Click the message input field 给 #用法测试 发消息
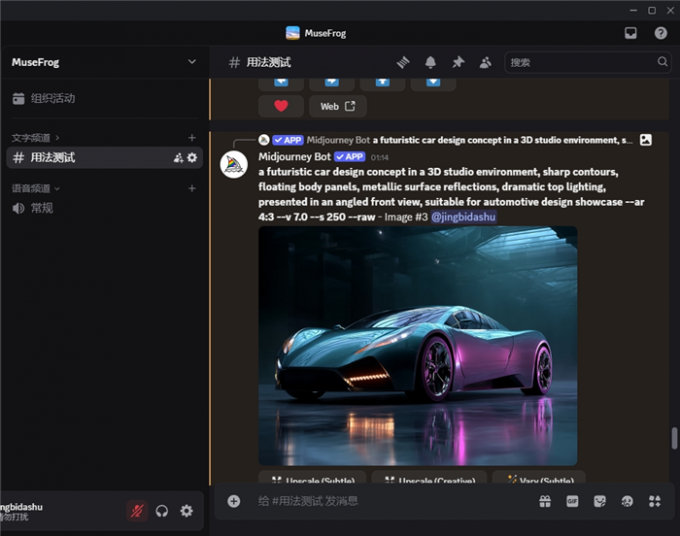 [390, 501]
